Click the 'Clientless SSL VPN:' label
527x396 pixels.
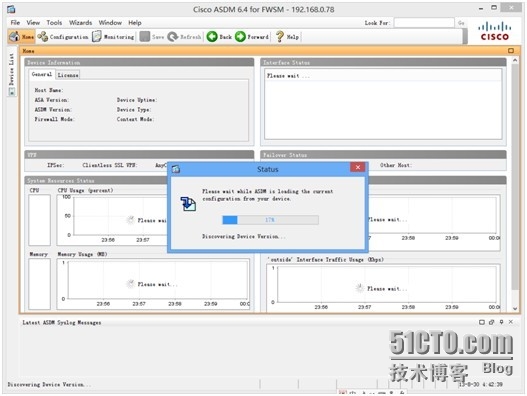click(x=110, y=165)
